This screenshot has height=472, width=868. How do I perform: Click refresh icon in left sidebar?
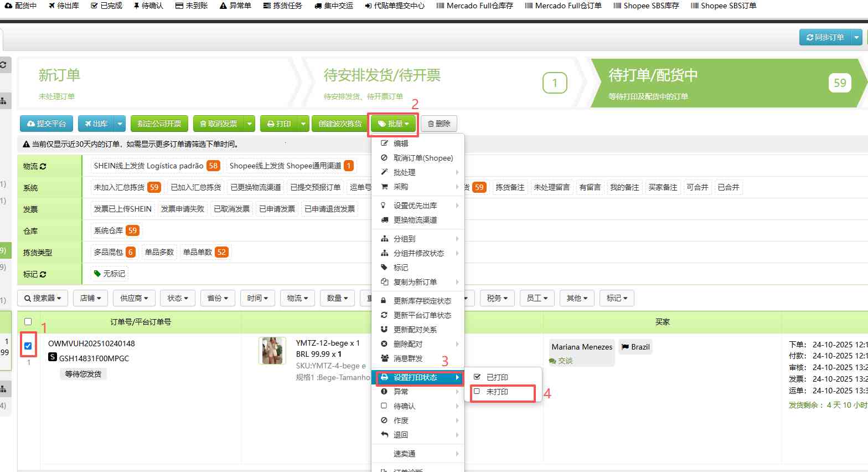[3, 65]
